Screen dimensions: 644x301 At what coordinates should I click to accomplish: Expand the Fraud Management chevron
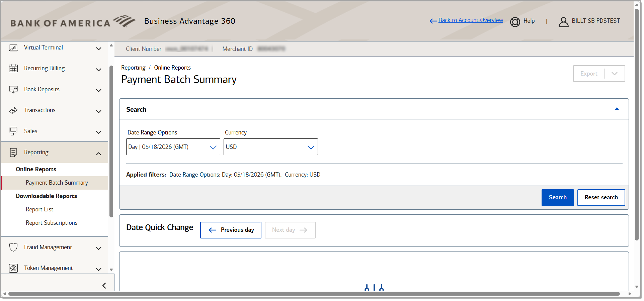coord(99,248)
